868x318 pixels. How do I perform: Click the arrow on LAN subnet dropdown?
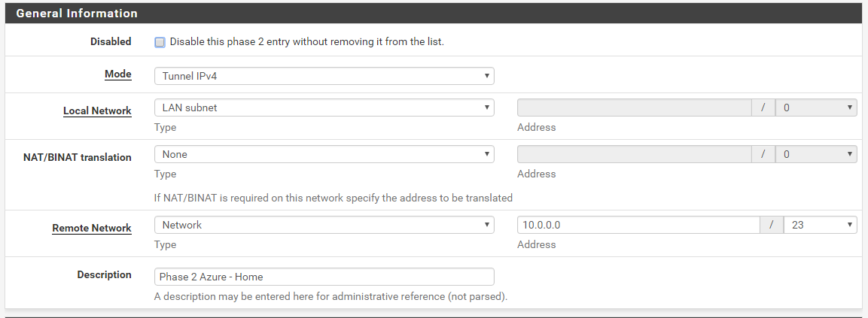[x=486, y=108]
